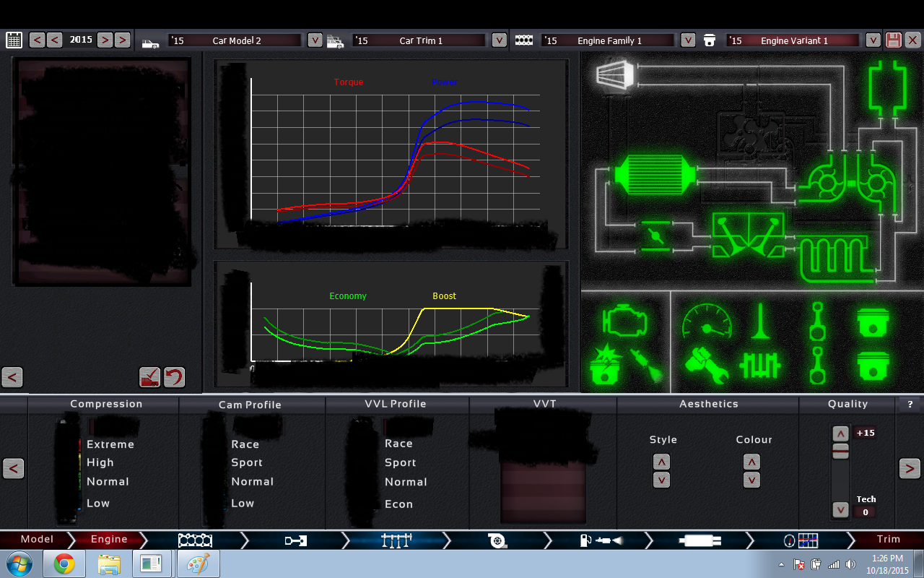
Task: Open the fuel system tab icon
Action: pyautogui.click(x=601, y=540)
